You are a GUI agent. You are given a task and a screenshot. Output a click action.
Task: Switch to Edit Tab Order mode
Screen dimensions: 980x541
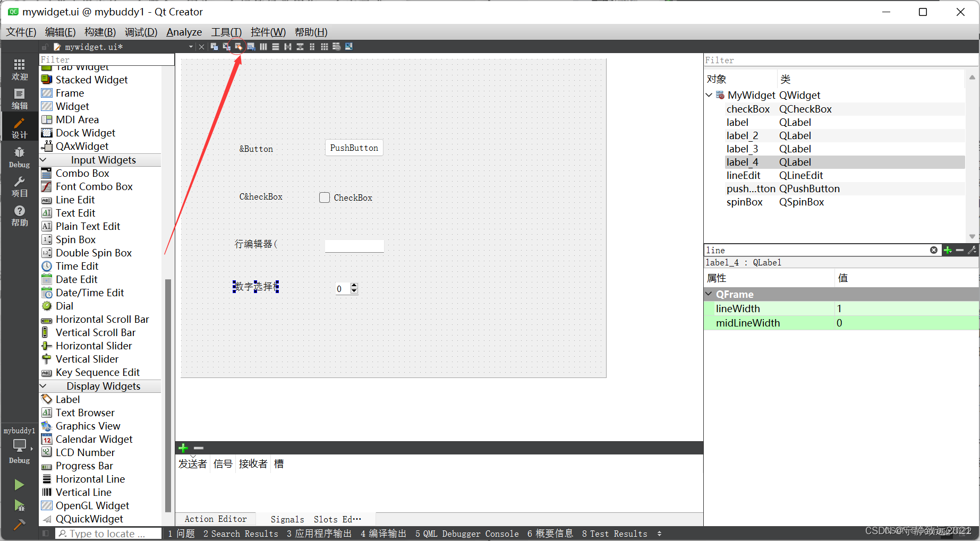(251, 47)
